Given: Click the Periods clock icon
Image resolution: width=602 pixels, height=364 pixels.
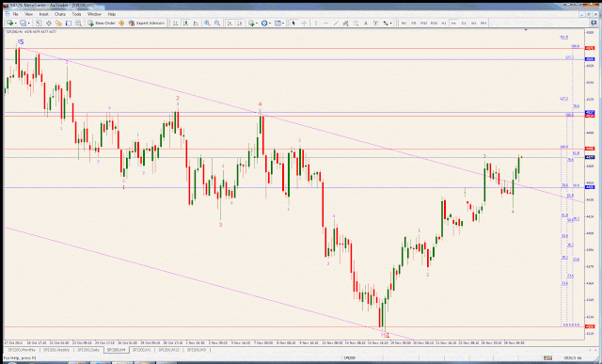Looking at the screenshot, I should point(264,23).
